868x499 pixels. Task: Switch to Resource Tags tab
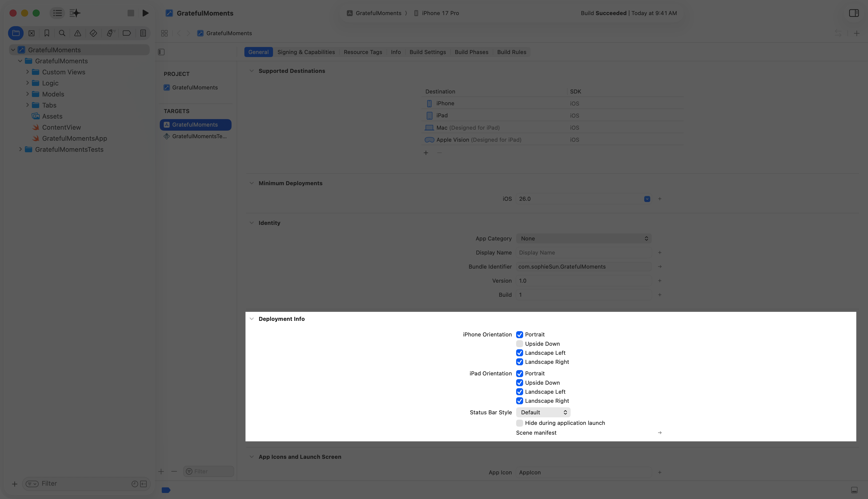pyautogui.click(x=363, y=52)
